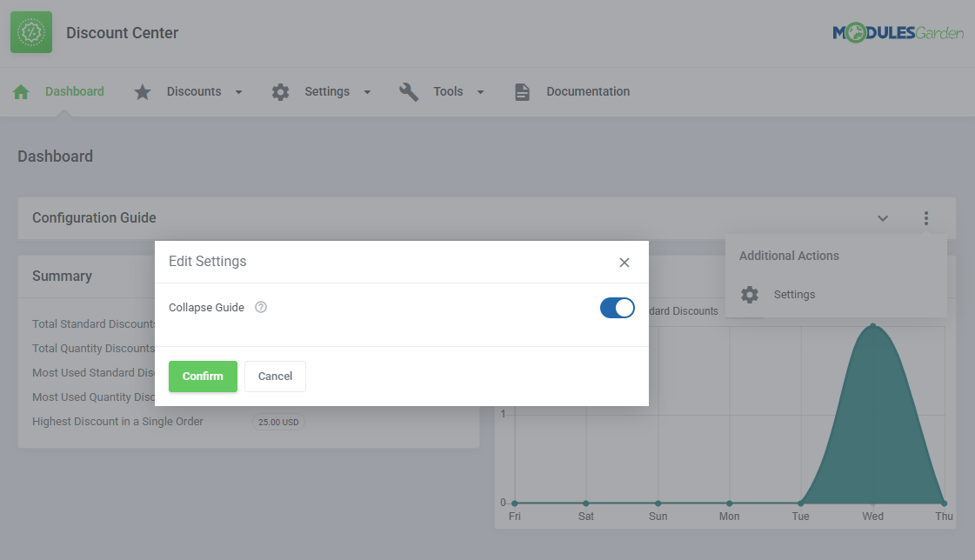975x560 pixels.
Task: Close the Edit Settings dialog
Action: coord(624,263)
